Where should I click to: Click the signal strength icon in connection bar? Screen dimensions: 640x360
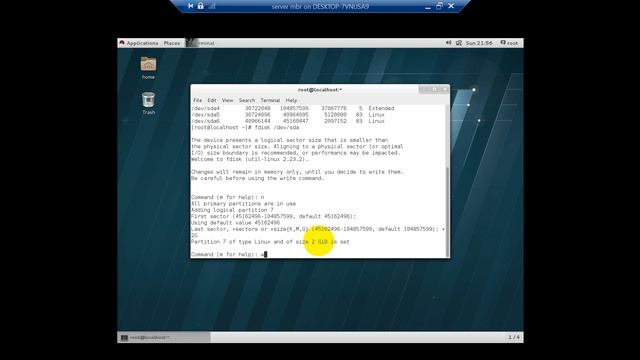[x=212, y=6]
